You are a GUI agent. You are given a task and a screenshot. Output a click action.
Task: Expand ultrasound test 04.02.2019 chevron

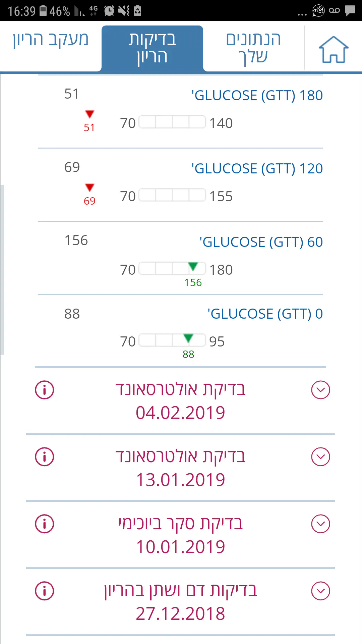point(320,390)
